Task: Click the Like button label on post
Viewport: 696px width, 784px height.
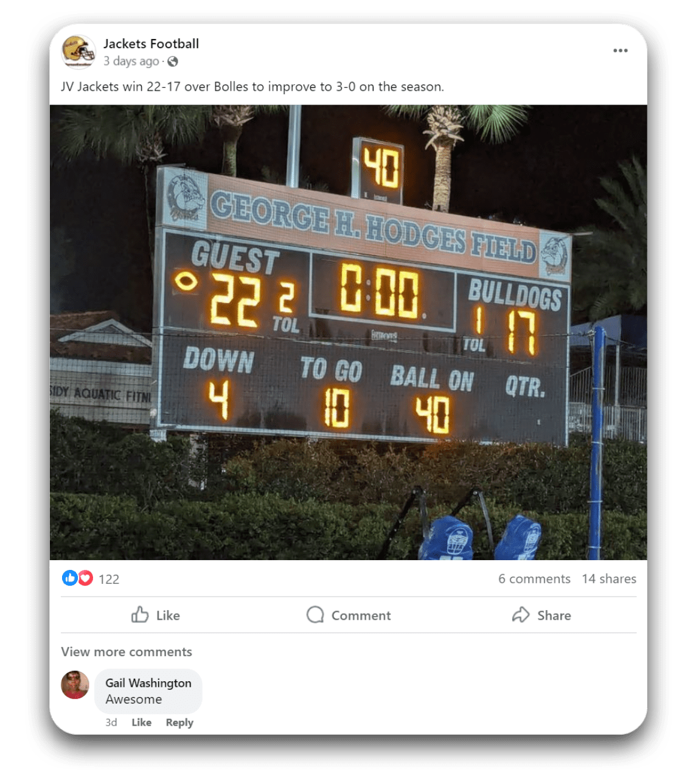Action: pos(168,616)
